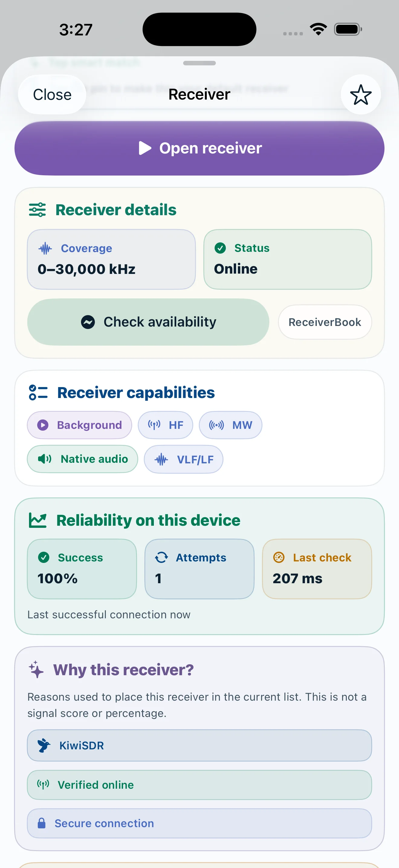Click the play icon in Open receiver
The width and height of the screenshot is (399, 868).
(x=145, y=148)
